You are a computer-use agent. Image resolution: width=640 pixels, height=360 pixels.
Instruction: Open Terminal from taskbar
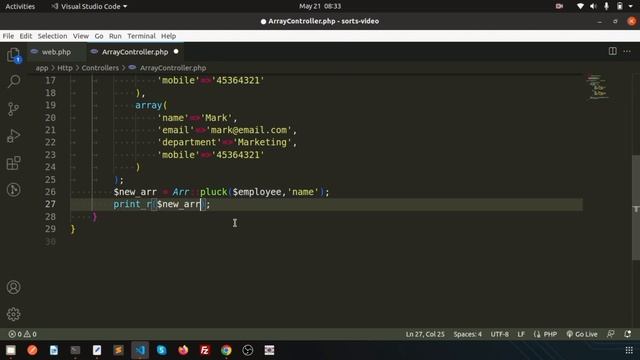(75, 350)
